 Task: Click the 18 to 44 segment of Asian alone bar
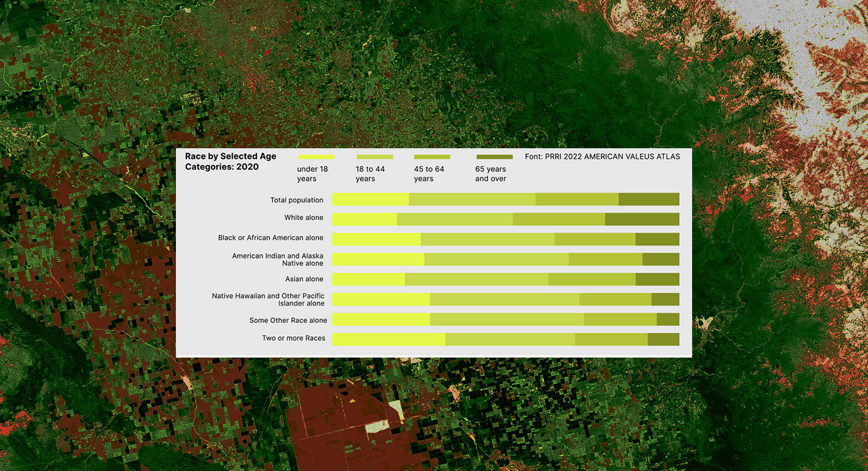476,279
